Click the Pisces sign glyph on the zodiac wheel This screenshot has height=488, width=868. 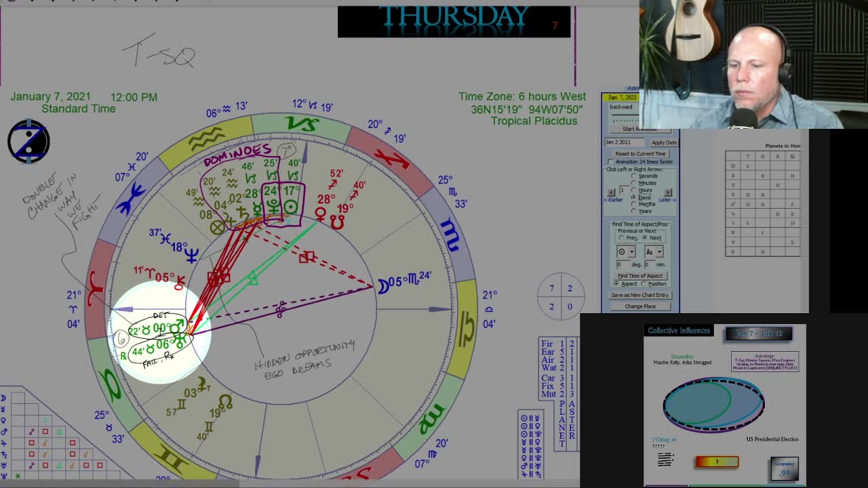[132, 198]
